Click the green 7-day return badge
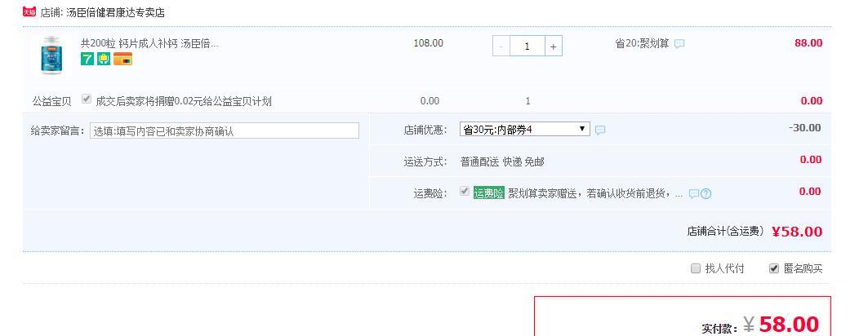 coord(87,59)
